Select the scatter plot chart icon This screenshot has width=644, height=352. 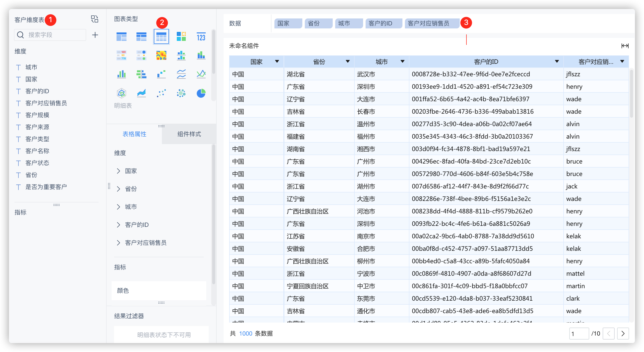161,93
